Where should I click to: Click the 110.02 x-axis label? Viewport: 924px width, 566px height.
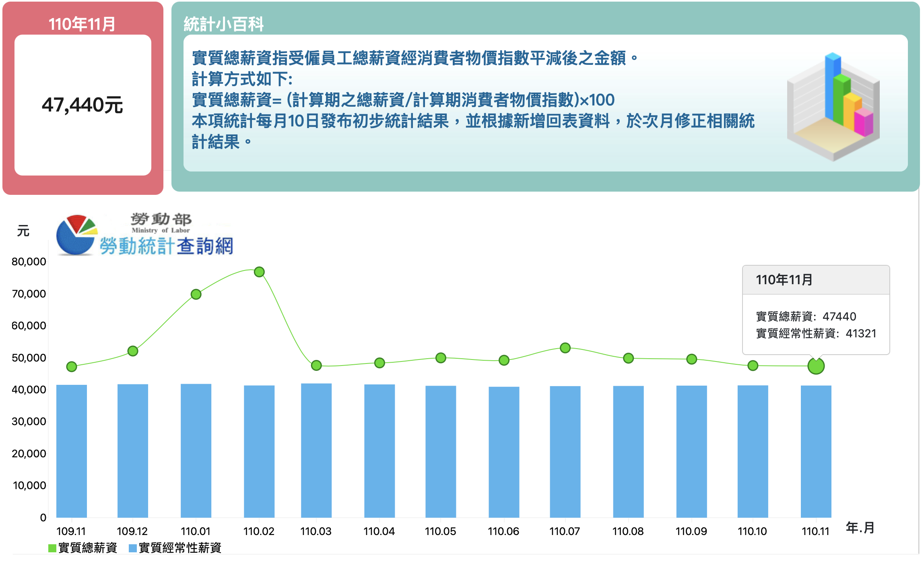[x=259, y=531]
